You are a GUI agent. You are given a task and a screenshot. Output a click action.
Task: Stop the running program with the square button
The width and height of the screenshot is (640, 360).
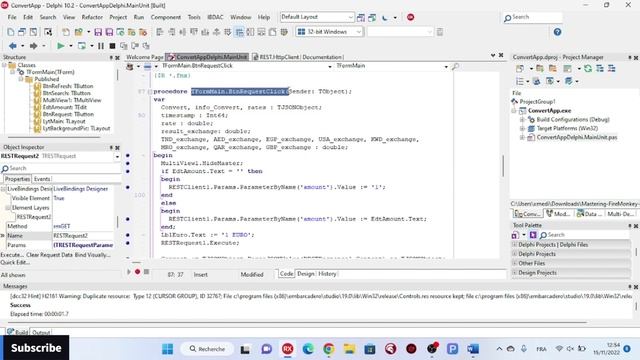coord(112,46)
